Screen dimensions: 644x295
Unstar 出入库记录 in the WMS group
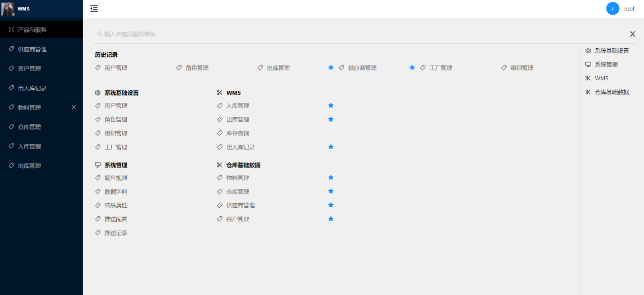tap(331, 147)
